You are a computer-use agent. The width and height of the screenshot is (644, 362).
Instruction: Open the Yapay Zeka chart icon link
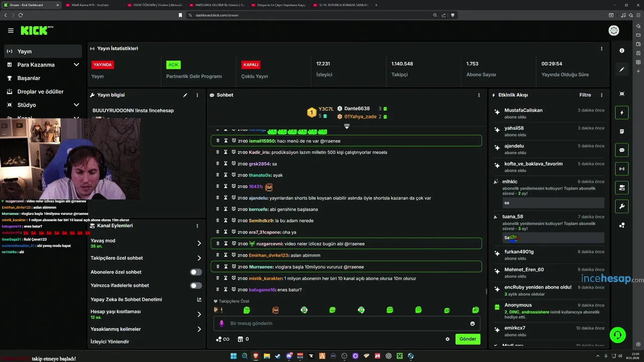coord(199,300)
